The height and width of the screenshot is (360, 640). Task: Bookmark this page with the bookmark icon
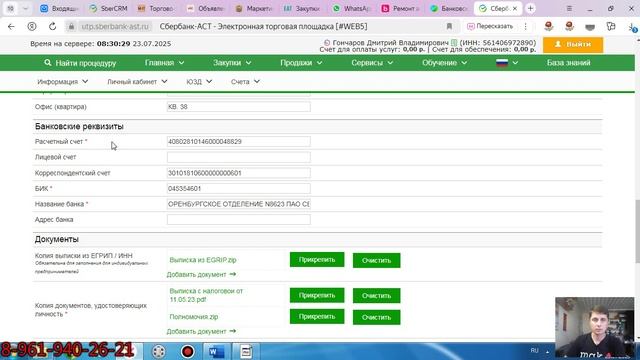pos(449,27)
